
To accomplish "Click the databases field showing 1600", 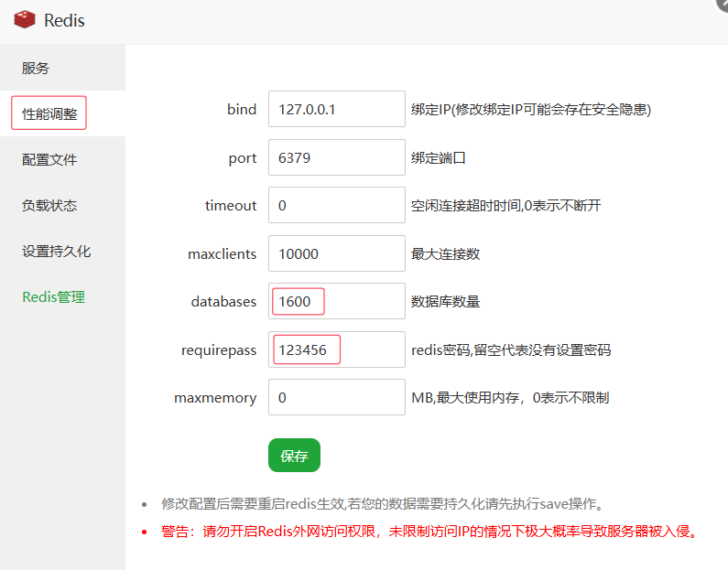I will 336,301.
